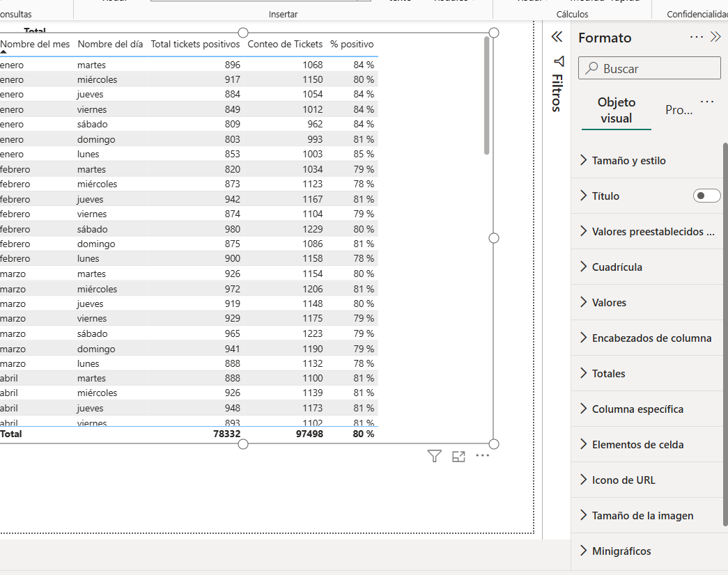Expand the Filtros pane with double chevron
Viewport: 728px width, 575px height.
coord(557,37)
